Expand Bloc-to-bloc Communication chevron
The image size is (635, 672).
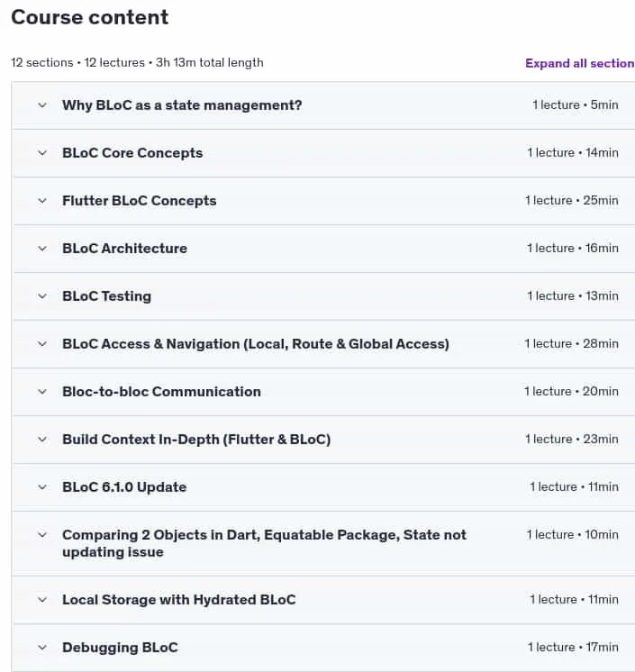(42, 392)
